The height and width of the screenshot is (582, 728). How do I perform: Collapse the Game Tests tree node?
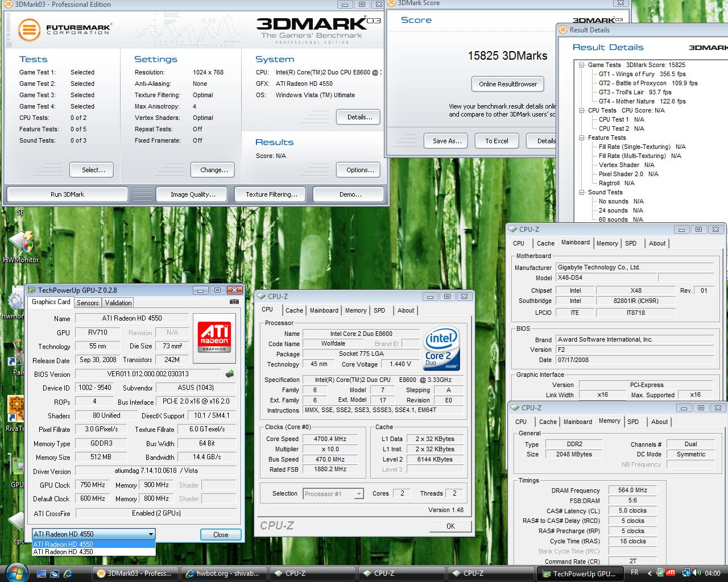[582, 65]
